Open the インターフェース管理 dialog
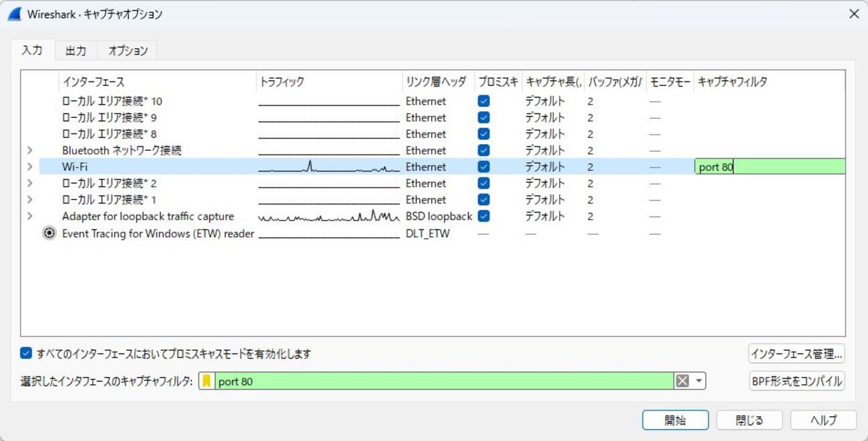Screen dimensions: 868x441 [x=797, y=355]
